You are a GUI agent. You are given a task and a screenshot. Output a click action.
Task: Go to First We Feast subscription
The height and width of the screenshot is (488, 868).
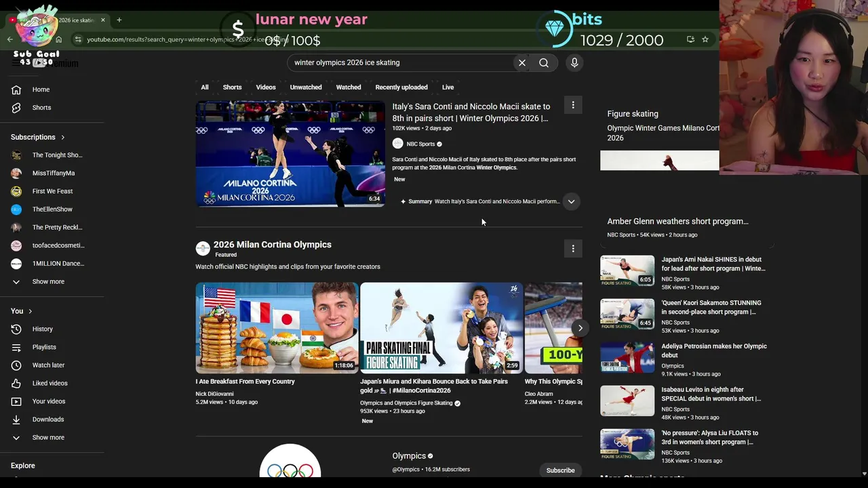pos(52,191)
